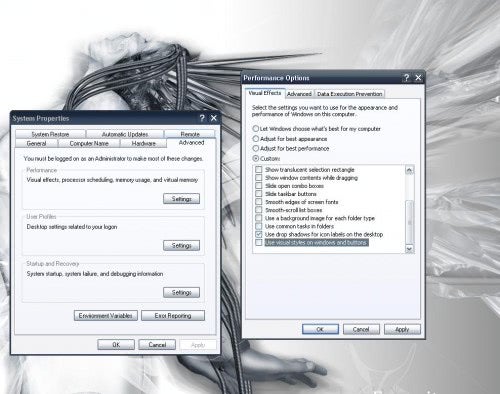The image size is (500, 394).
Task: Open the Data Execution Prevention tab
Action: click(x=350, y=94)
